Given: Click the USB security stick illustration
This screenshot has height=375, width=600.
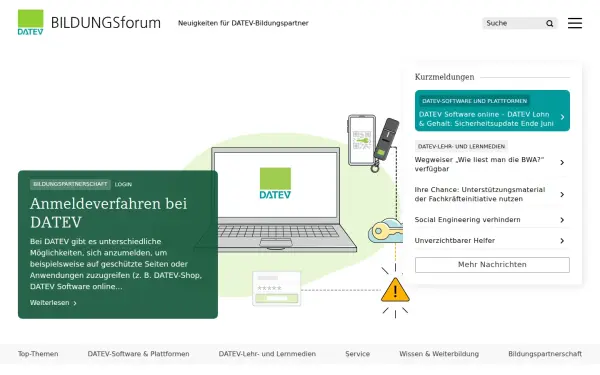Looking at the screenshot, I should pyautogui.click(x=386, y=144).
